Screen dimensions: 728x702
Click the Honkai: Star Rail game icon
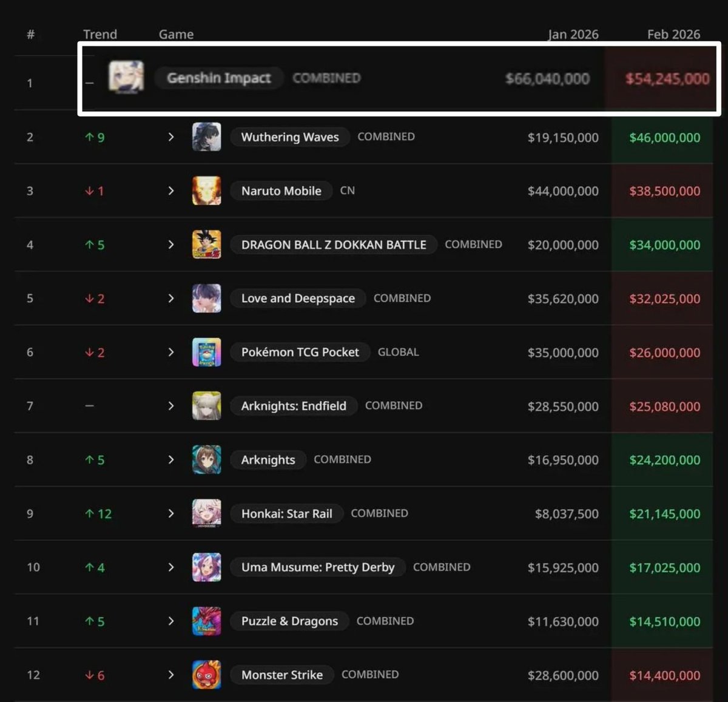[x=207, y=513]
